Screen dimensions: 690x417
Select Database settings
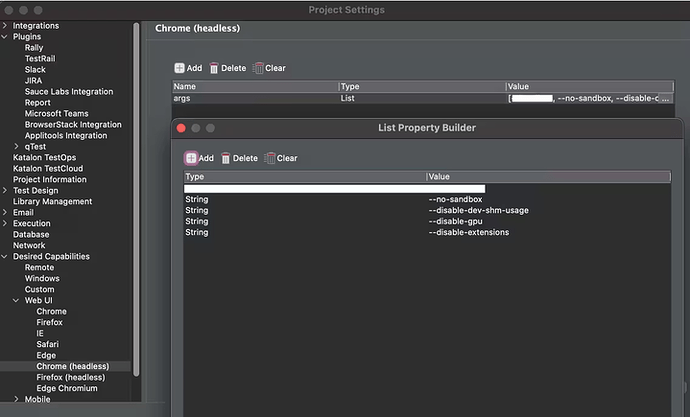[x=31, y=234]
